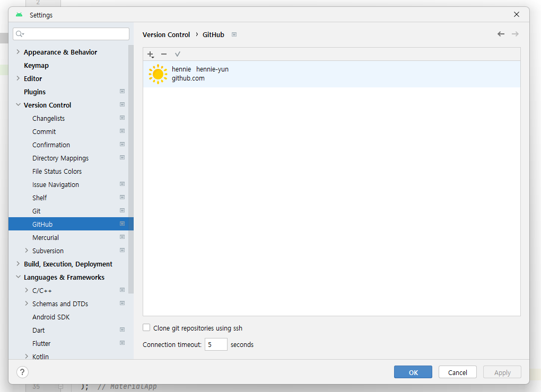
Task: Click project icon in Issue Navigation row
Action: click(x=122, y=184)
